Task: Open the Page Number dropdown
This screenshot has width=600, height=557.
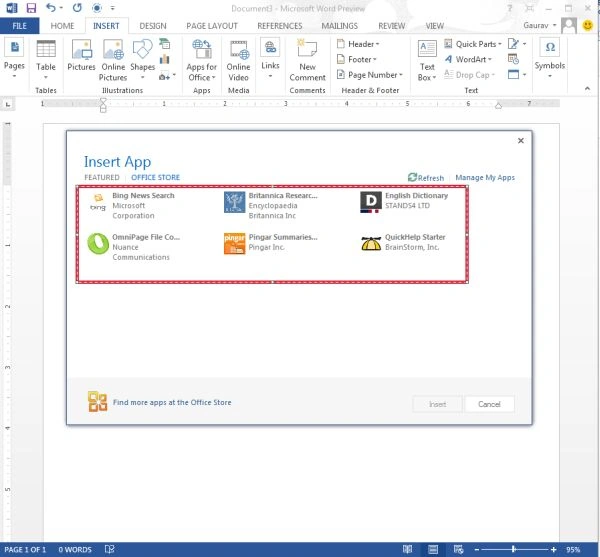Action: pos(370,75)
